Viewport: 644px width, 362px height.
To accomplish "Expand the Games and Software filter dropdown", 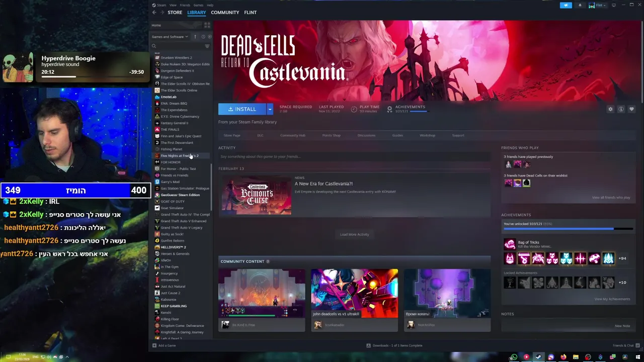I will 170,37.
